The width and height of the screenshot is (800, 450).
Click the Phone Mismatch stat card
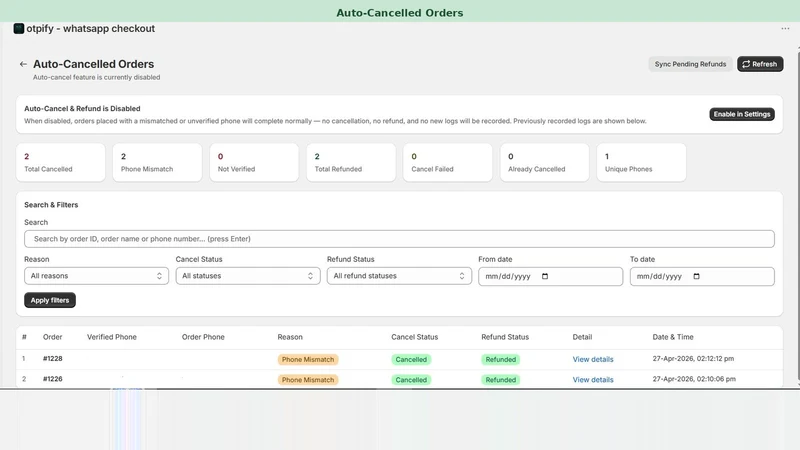click(157, 162)
